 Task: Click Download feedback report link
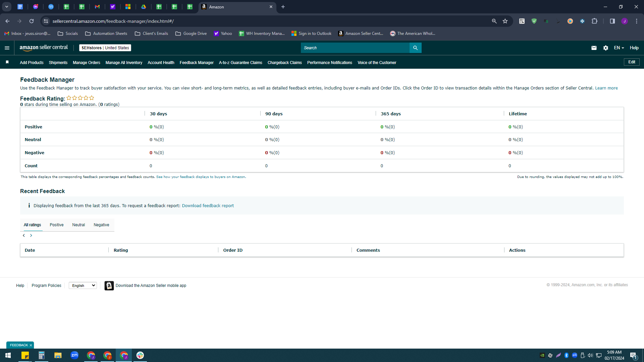point(208,206)
